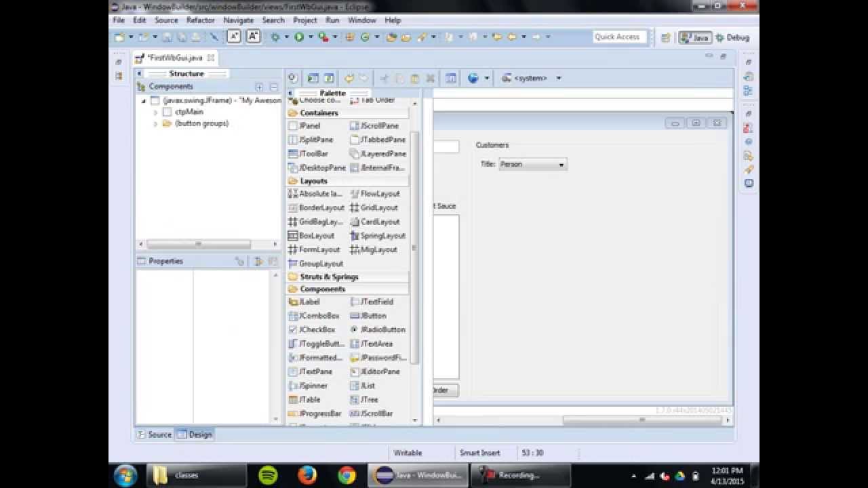Select MigLayout palette item
Screen dimensions: 868x488
coord(374,249)
